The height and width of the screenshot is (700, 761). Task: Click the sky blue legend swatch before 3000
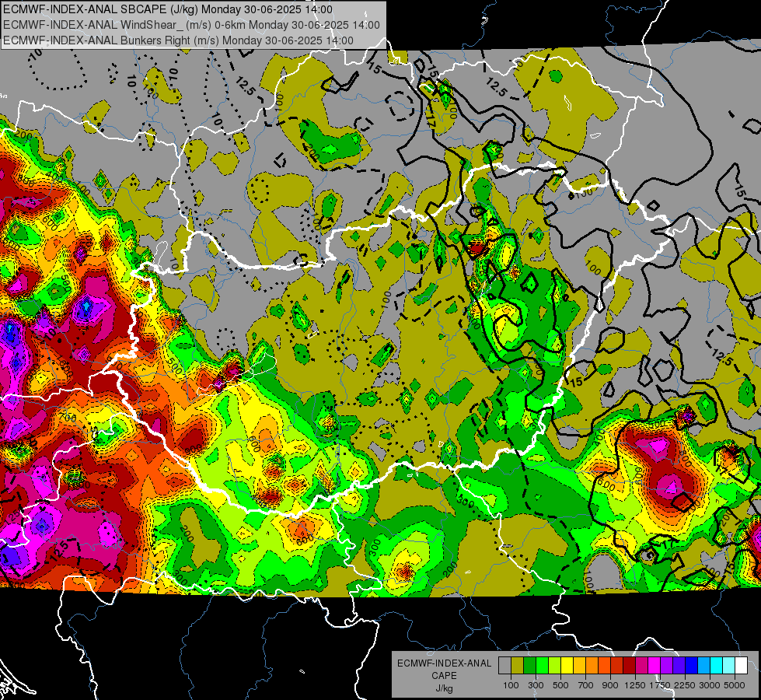(703, 665)
